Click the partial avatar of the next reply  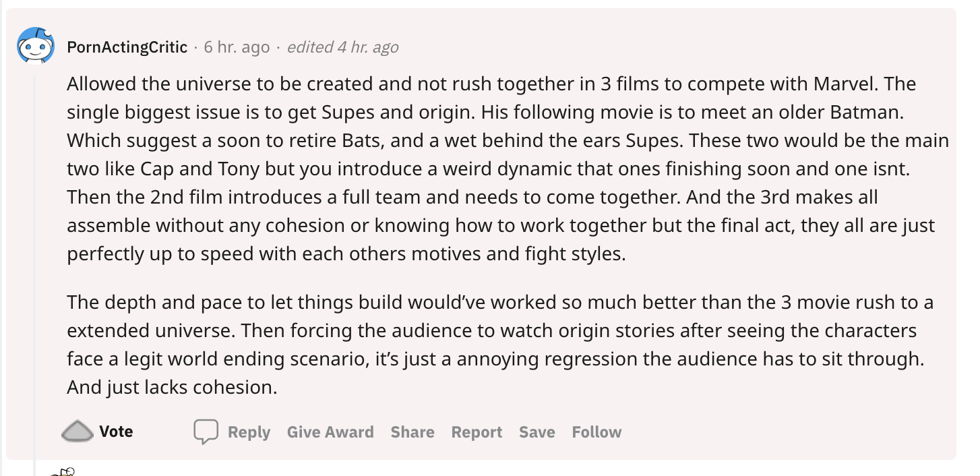[x=62, y=471]
